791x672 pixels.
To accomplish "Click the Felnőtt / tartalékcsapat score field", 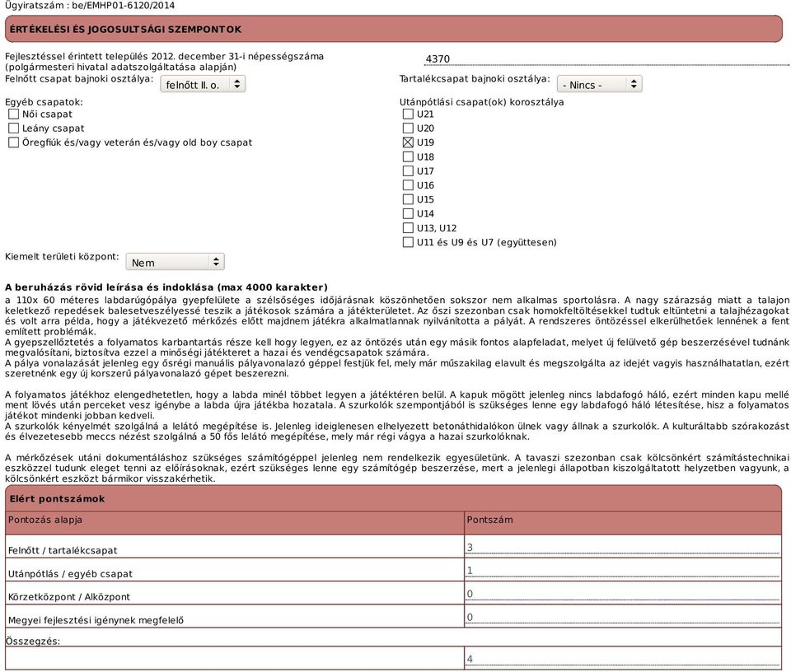I will coord(623,547).
